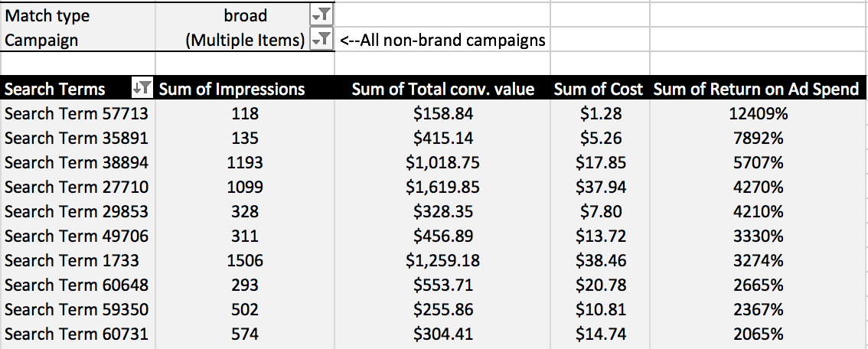Open the Campaign filter dropdown icon
Screen dimensions: 868x349
tap(321, 40)
